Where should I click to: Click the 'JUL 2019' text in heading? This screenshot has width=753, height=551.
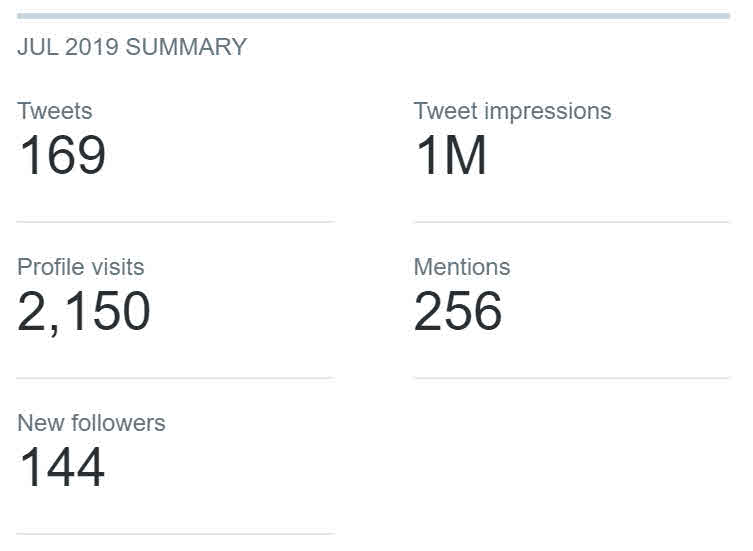point(66,47)
